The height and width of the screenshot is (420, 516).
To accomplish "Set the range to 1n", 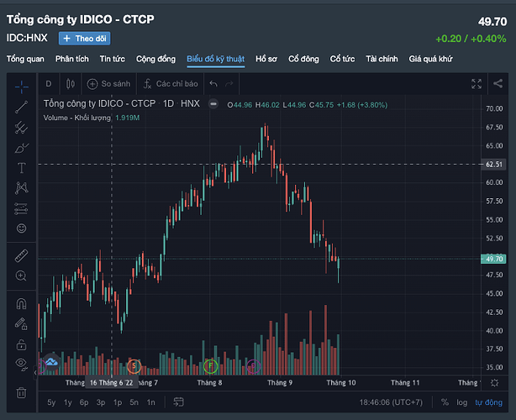I will pyautogui.click(x=150, y=402).
